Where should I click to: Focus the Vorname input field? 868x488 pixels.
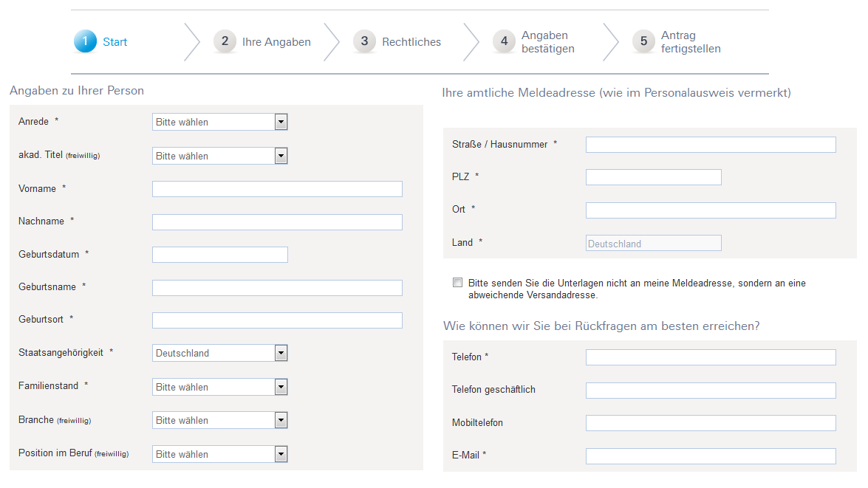coord(277,189)
